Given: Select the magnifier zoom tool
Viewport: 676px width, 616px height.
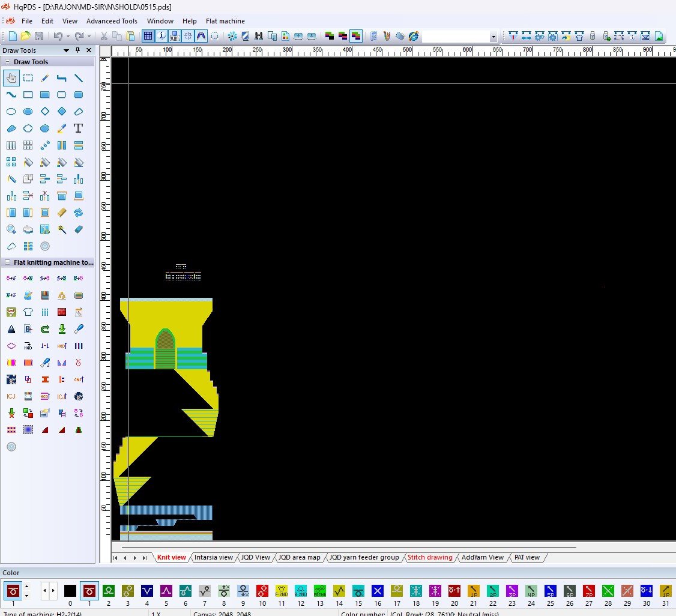Looking at the screenshot, I should (x=11, y=229).
